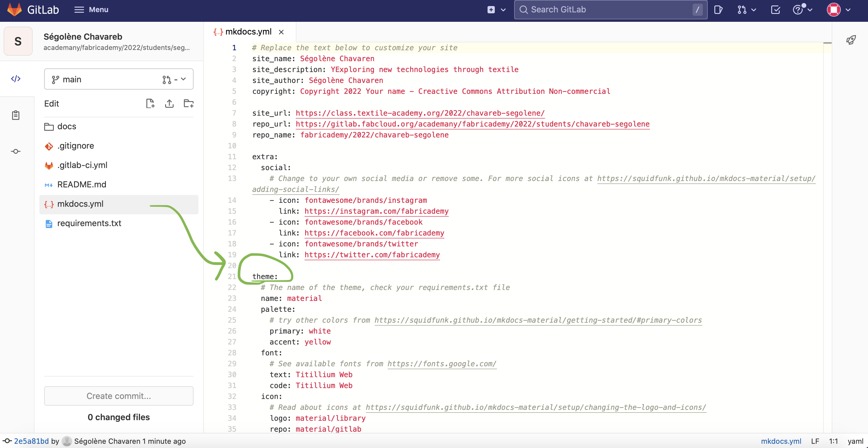
Task: Click the Upload file icon
Action: pyautogui.click(x=169, y=103)
